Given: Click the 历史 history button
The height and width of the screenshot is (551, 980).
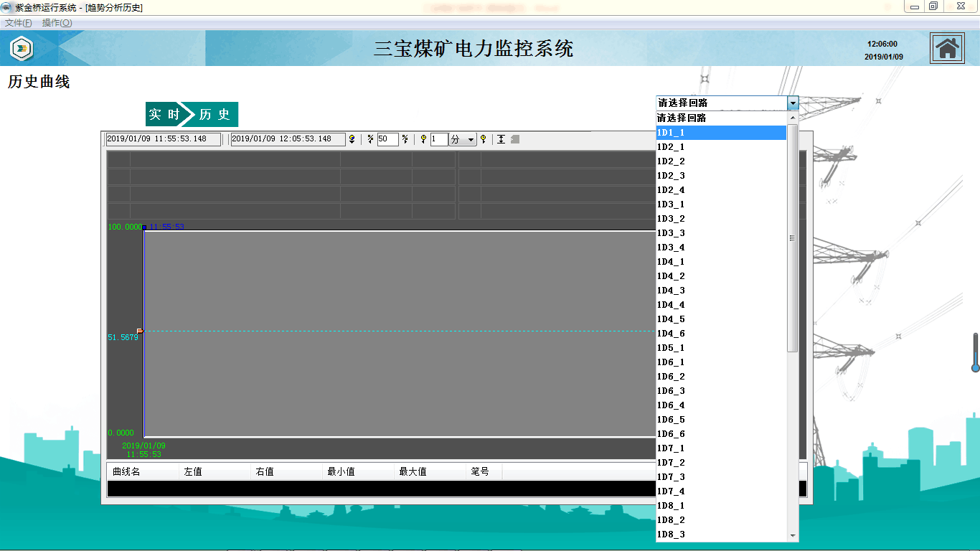Looking at the screenshot, I should pyautogui.click(x=215, y=115).
